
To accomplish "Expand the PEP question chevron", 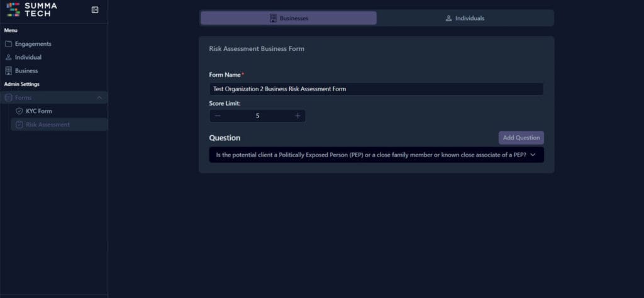I will tap(533, 155).
